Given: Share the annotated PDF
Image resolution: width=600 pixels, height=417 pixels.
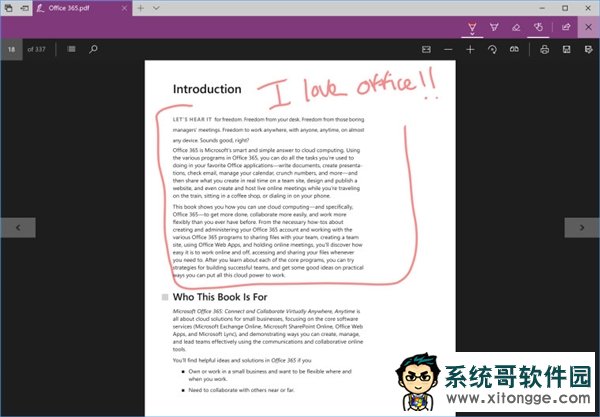Looking at the screenshot, I should 566,27.
